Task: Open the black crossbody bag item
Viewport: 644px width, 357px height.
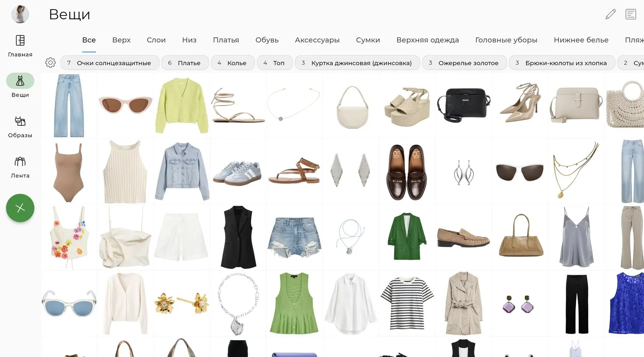Action: pos(464,106)
